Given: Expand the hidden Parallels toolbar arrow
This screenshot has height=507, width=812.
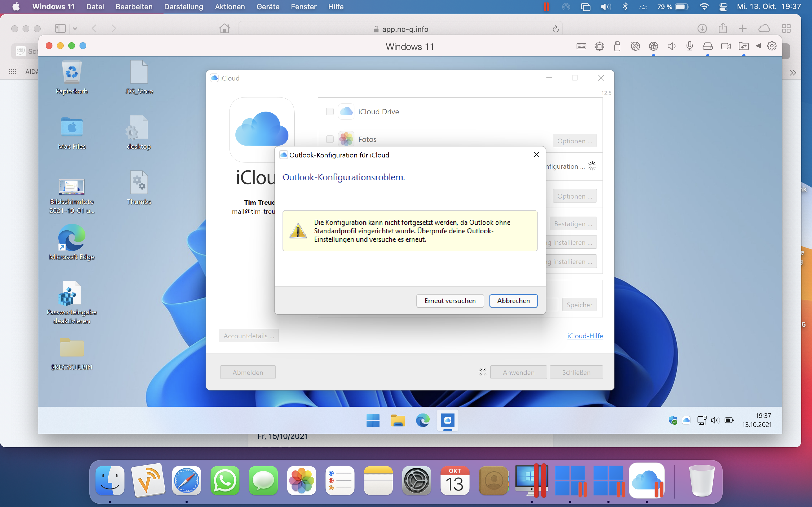Looking at the screenshot, I should coord(758,46).
